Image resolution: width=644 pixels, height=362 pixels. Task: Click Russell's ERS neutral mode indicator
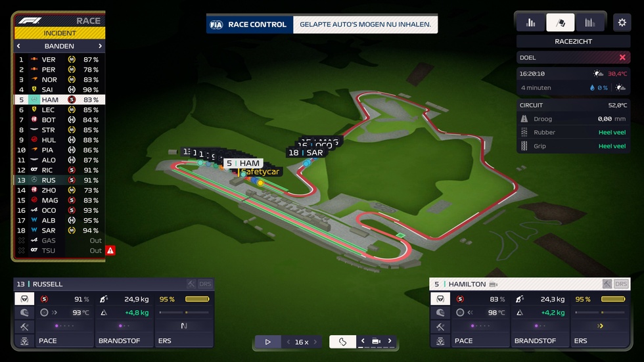(x=184, y=326)
